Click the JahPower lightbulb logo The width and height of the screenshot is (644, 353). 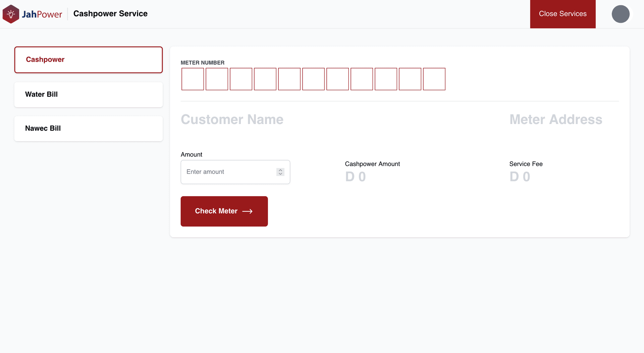point(11,14)
